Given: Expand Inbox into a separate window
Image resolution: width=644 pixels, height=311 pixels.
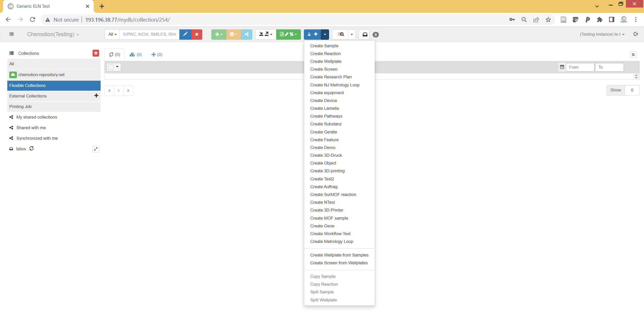Looking at the screenshot, I should (96, 149).
